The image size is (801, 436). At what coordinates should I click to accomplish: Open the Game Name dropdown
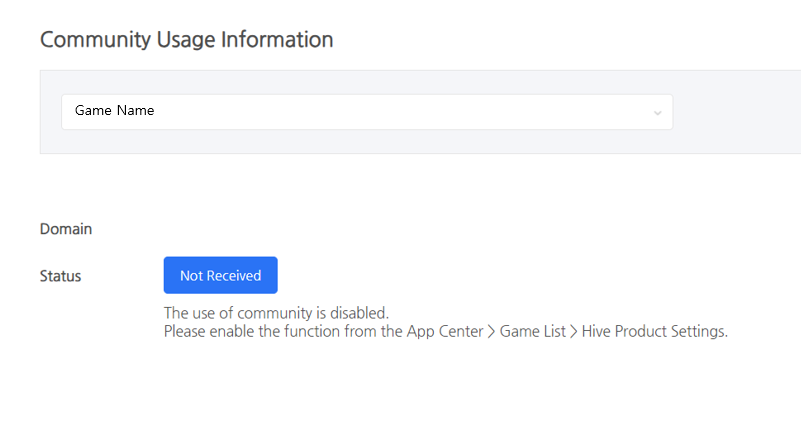pos(367,111)
